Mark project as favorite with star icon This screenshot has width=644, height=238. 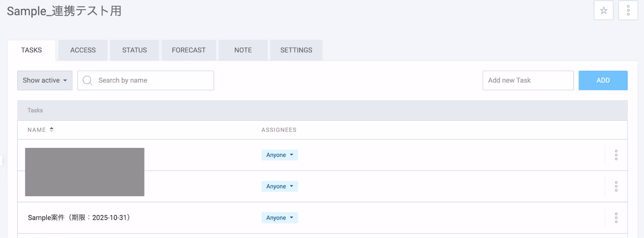coord(603,10)
